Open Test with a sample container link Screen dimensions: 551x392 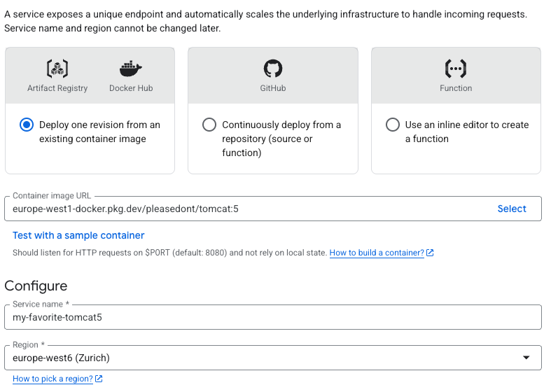pos(78,235)
